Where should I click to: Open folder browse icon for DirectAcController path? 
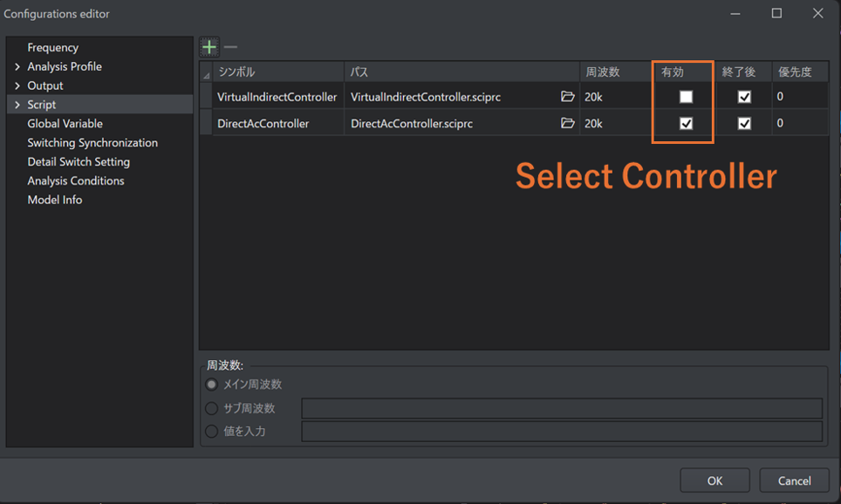pos(568,124)
